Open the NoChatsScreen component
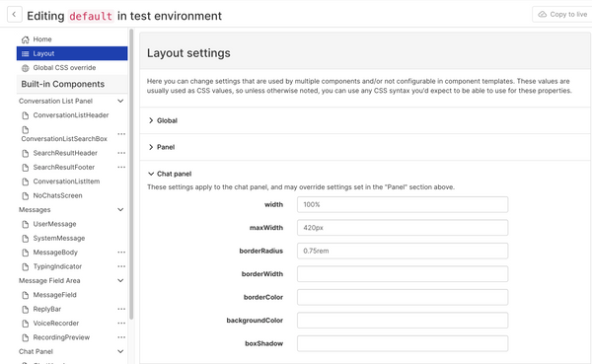Screen dimensions: 592x364 point(57,195)
